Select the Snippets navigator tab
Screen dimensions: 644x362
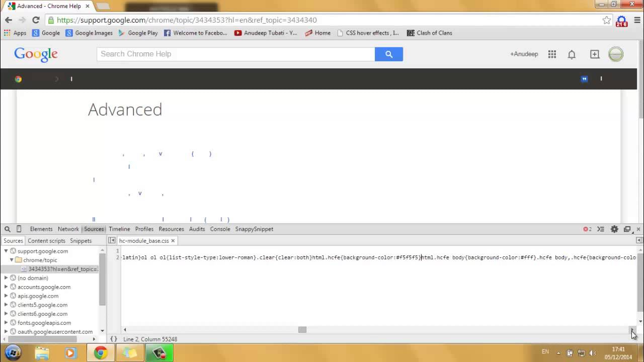[x=80, y=241]
